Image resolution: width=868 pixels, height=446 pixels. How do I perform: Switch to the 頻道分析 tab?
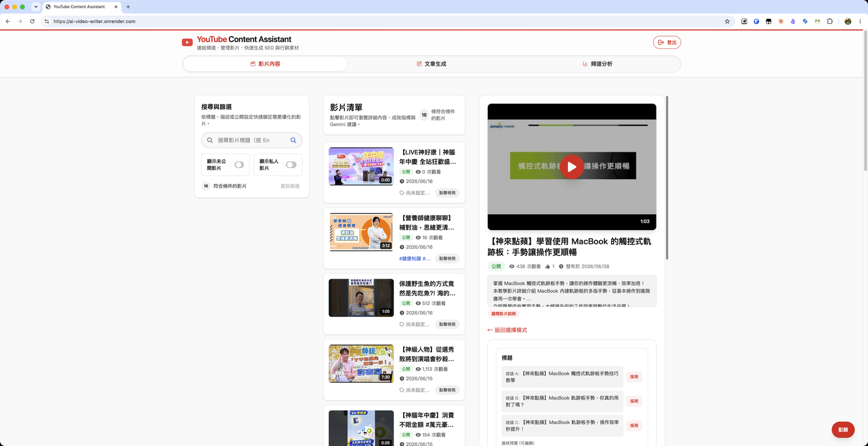pyautogui.click(x=598, y=64)
